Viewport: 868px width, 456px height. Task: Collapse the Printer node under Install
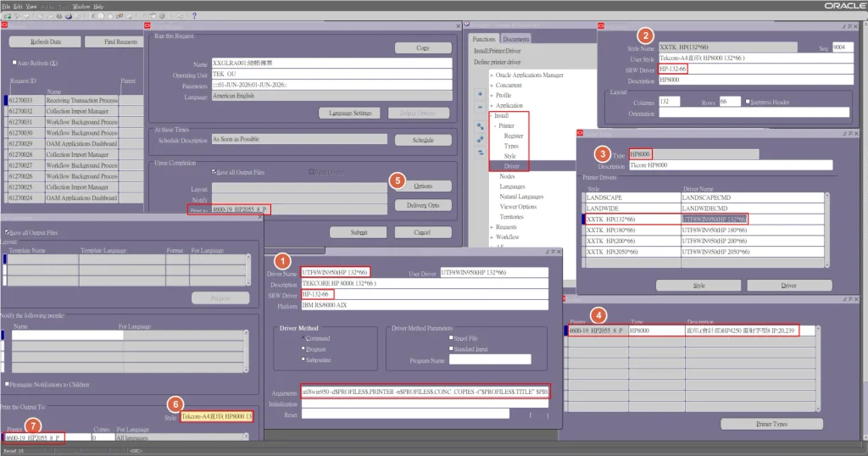point(495,125)
